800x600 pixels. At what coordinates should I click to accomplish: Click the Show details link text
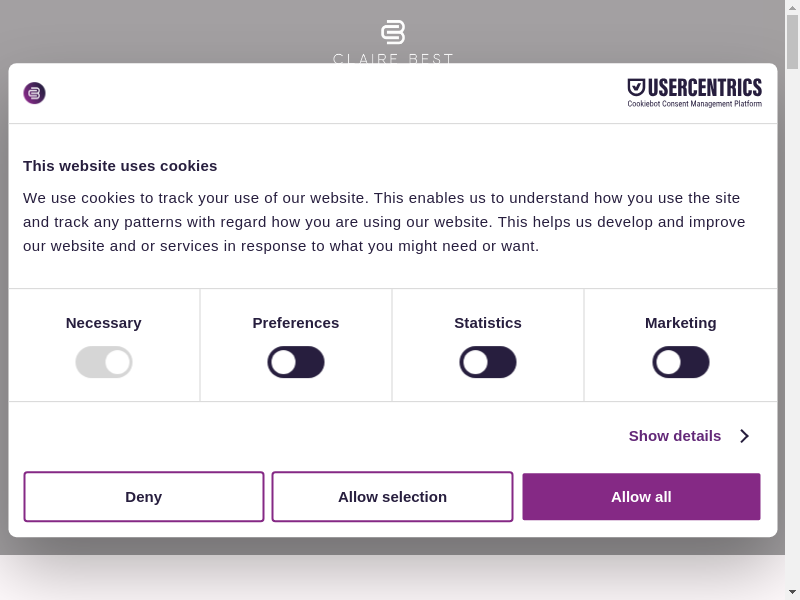[674, 436]
